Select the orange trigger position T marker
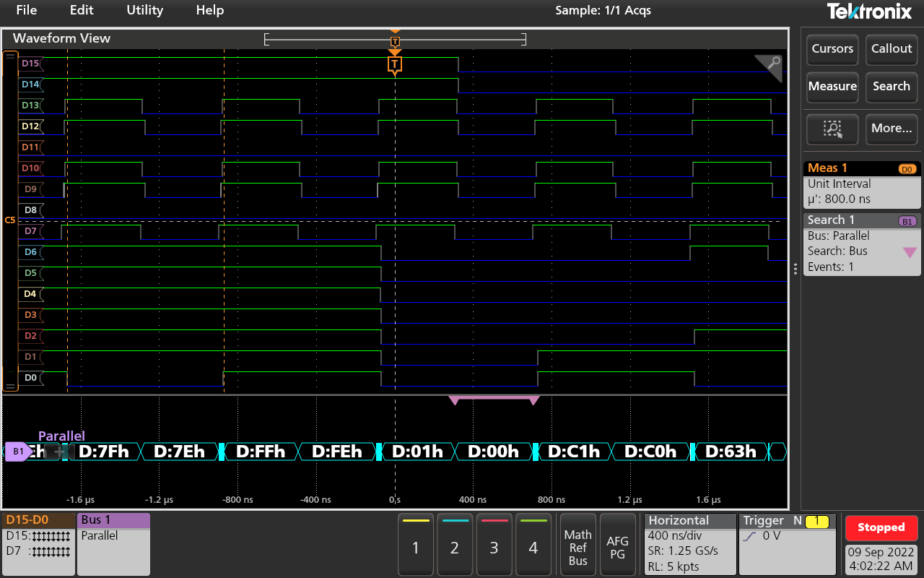924x578 pixels. pos(394,65)
